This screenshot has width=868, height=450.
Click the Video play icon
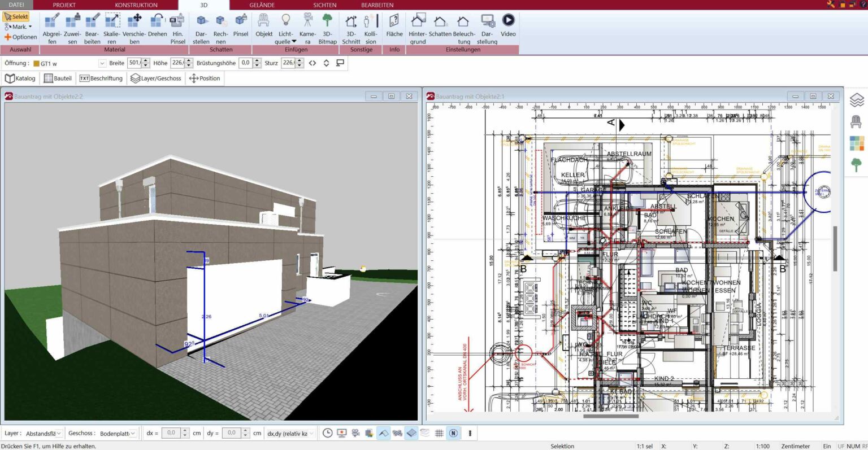tap(508, 20)
